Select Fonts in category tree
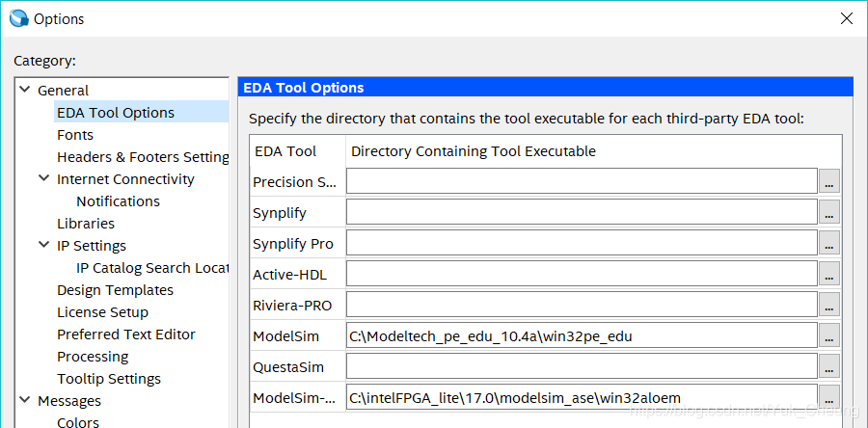 pyautogui.click(x=75, y=135)
